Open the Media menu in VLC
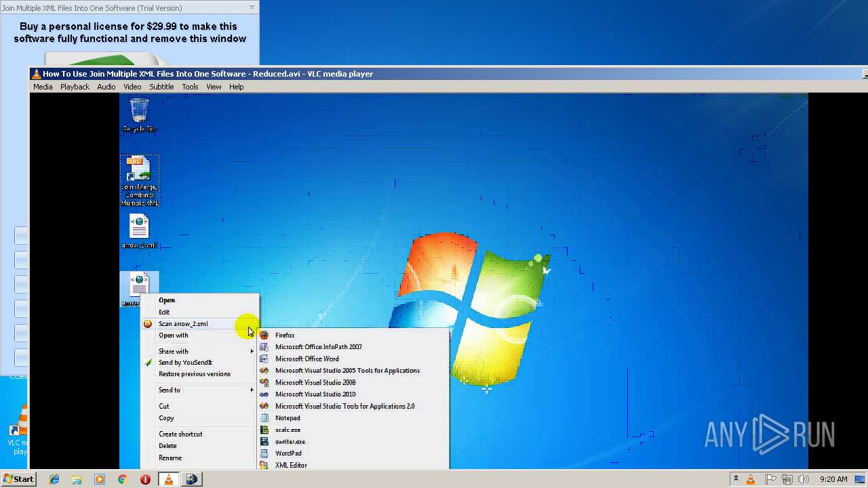 43,87
